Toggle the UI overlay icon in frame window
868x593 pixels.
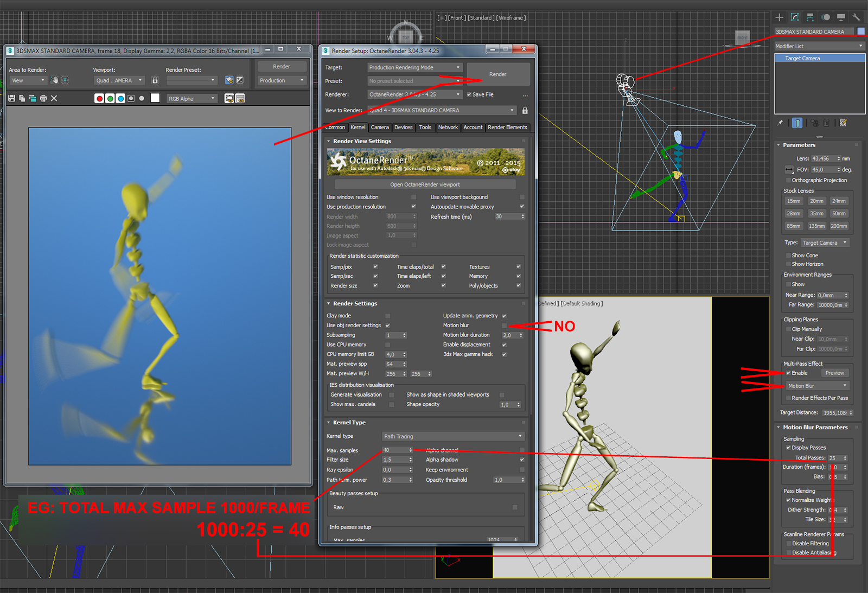(x=229, y=98)
